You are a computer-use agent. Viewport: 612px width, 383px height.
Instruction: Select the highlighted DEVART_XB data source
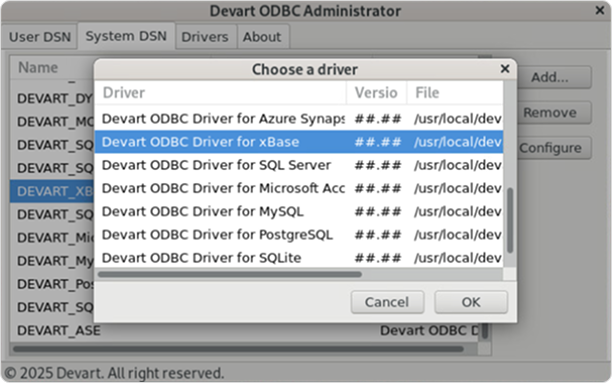[x=52, y=191]
